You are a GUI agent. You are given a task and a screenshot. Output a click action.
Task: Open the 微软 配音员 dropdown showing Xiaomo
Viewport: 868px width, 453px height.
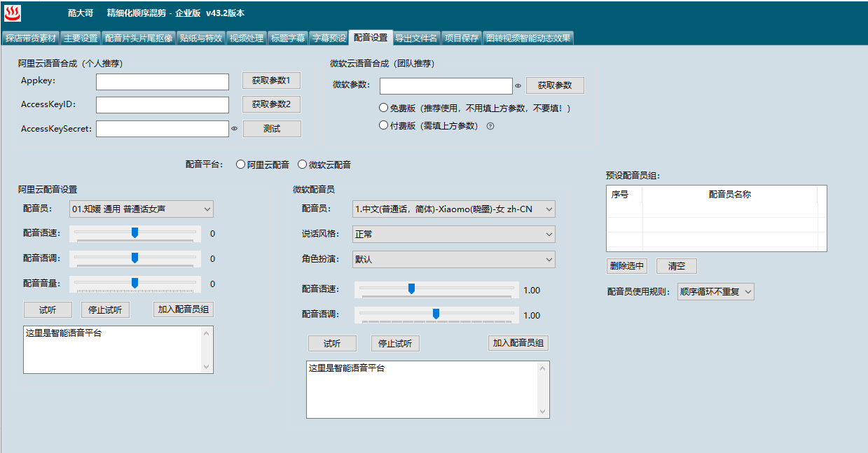click(x=453, y=209)
